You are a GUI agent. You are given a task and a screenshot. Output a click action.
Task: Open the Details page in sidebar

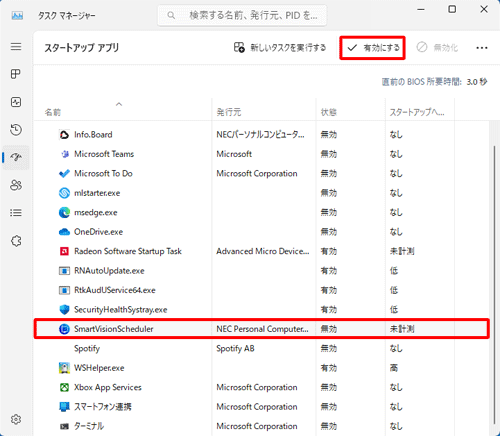coord(16,213)
